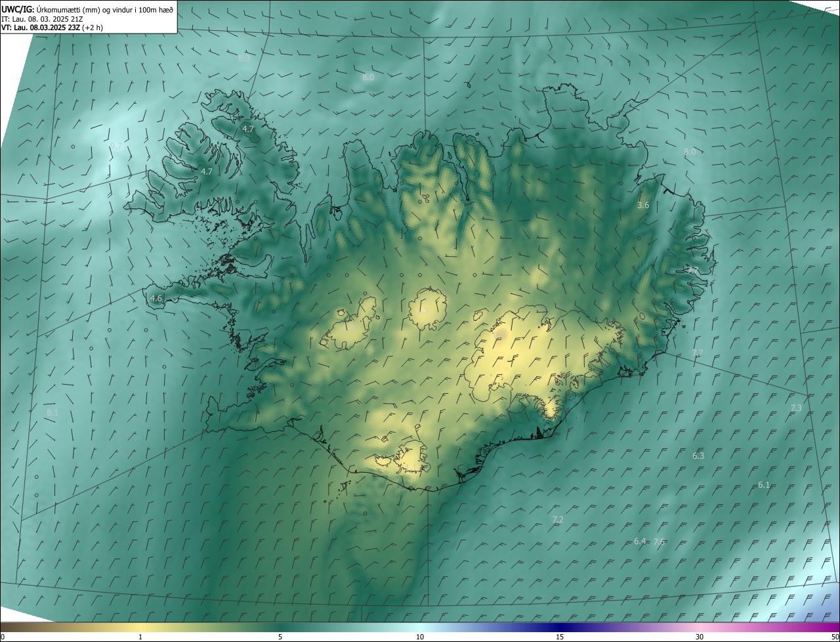Click the 50 mm end of color scale
Screen dimensions: 840x642
(x=834, y=637)
